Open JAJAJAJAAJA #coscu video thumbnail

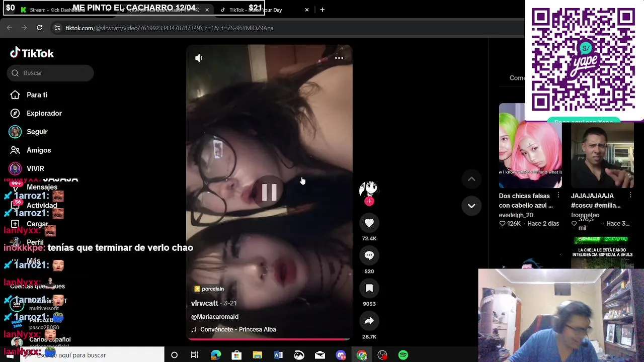point(602,156)
